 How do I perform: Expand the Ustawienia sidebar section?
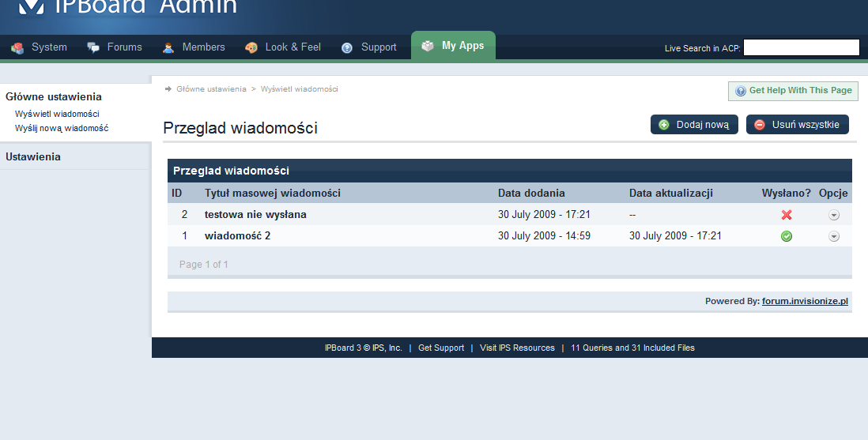[x=33, y=156]
